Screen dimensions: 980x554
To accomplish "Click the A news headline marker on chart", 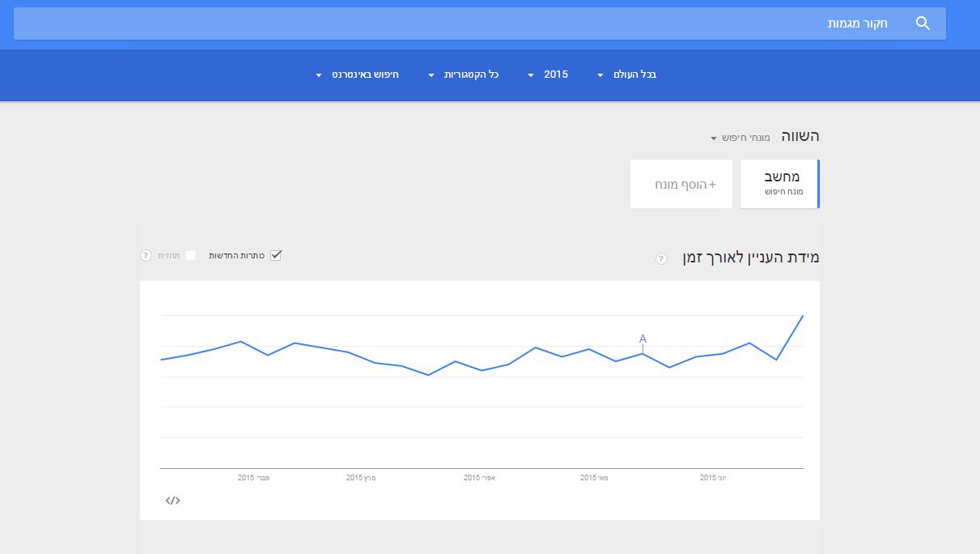I will (643, 339).
